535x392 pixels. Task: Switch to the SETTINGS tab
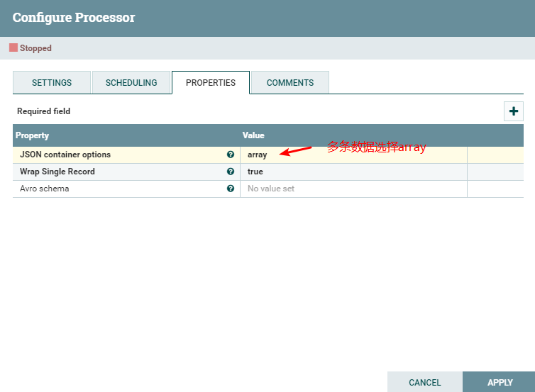[x=52, y=82]
